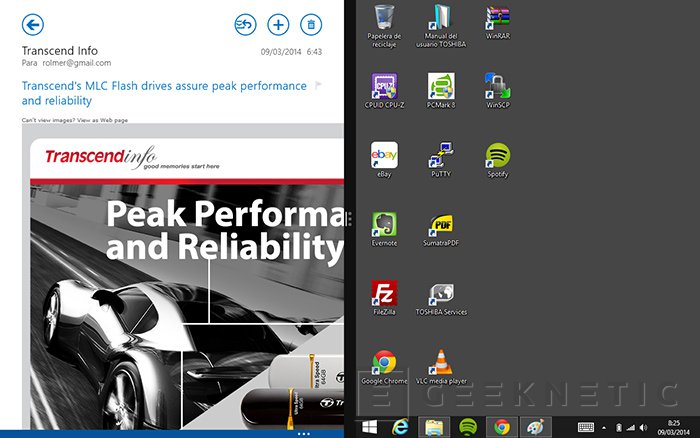
Task: Open the taskbar clock showing 8:25
Action: [x=674, y=427]
